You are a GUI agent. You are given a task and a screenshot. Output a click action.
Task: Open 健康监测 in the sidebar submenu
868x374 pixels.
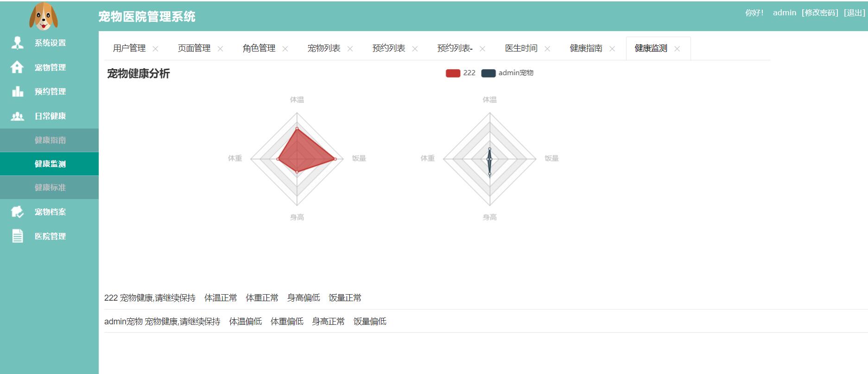pyautogui.click(x=49, y=164)
